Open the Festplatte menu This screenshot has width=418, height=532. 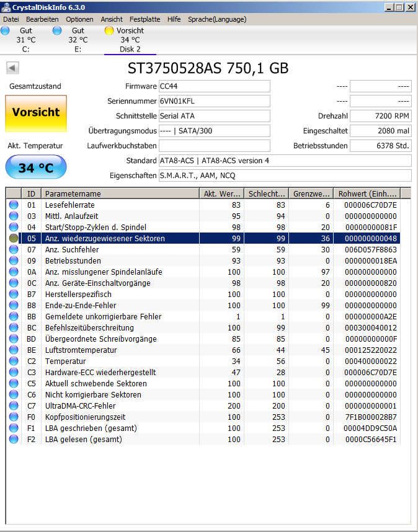(x=145, y=19)
